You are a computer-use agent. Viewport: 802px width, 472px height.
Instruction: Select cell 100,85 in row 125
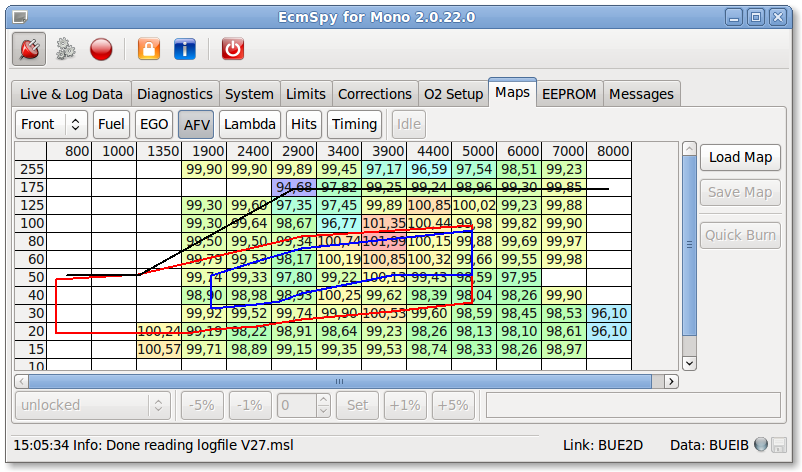coord(429,206)
